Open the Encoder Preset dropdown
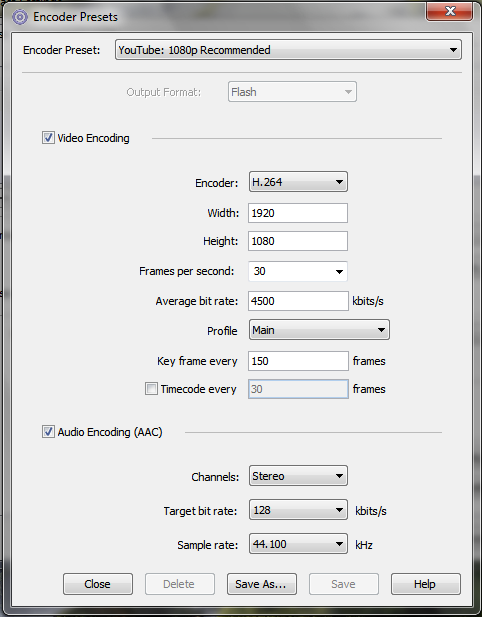482x617 pixels. [288, 50]
